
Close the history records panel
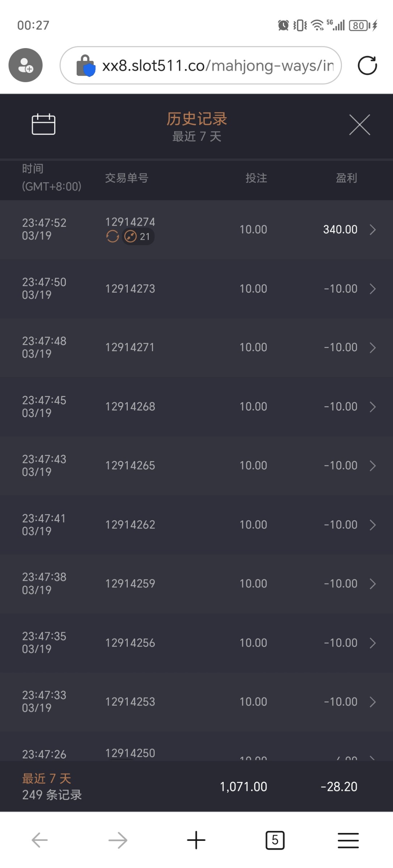pyautogui.click(x=359, y=125)
